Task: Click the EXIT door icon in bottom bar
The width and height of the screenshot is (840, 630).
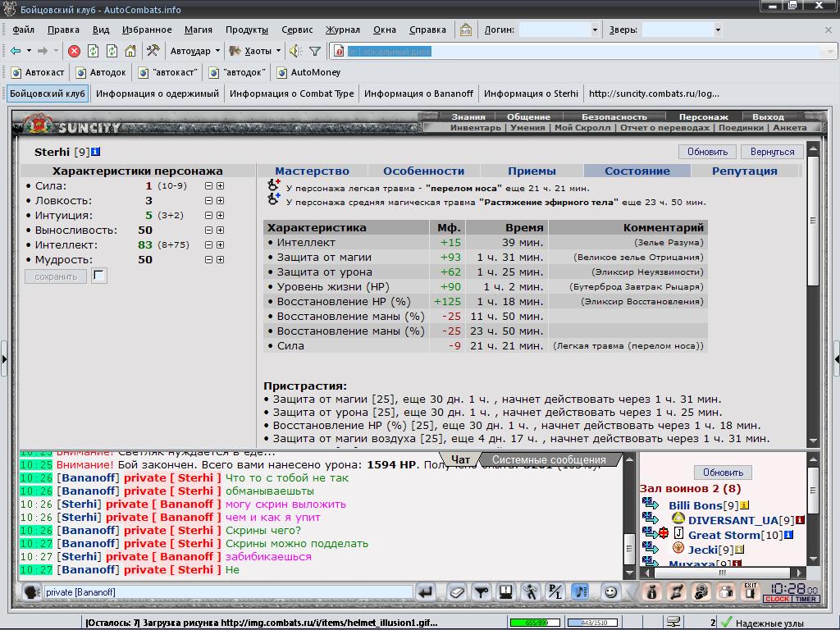Action: pyautogui.click(x=751, y=591)
